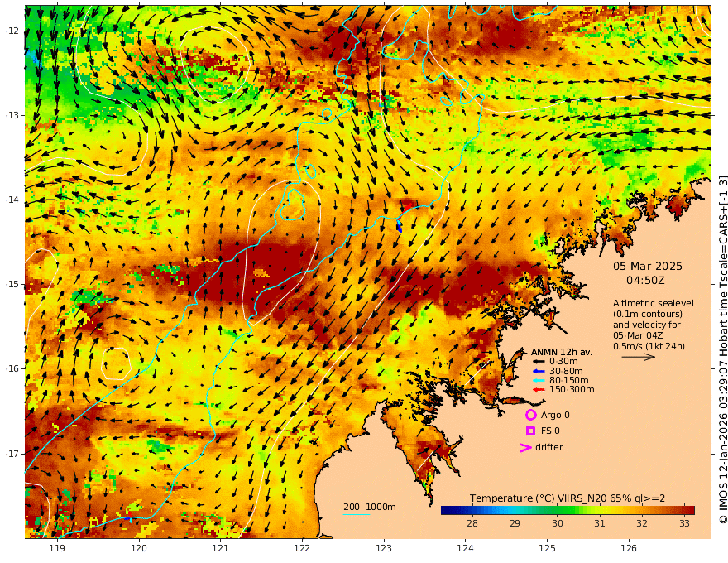
Task: Click longitude label 124 on the axis
Action: tap(466, 549)
